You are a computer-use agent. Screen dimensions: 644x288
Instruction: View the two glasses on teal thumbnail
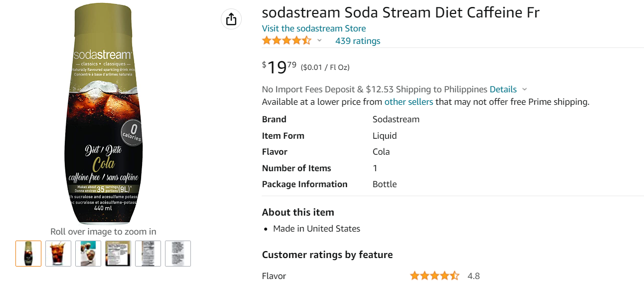click(x=88, y=254)
